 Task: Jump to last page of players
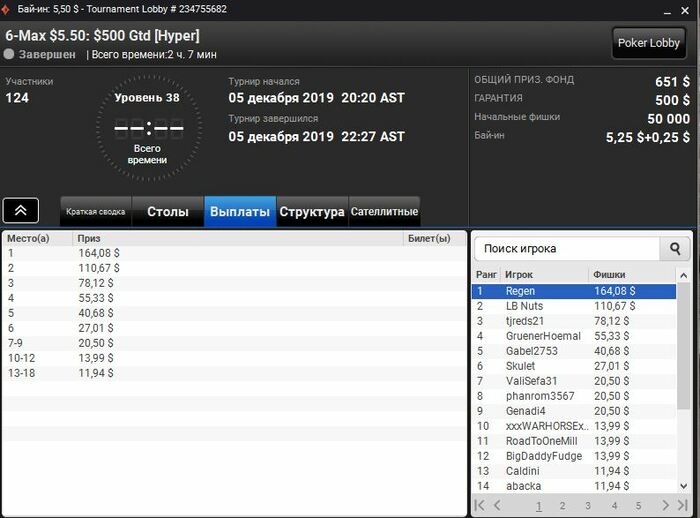point(682,505)
